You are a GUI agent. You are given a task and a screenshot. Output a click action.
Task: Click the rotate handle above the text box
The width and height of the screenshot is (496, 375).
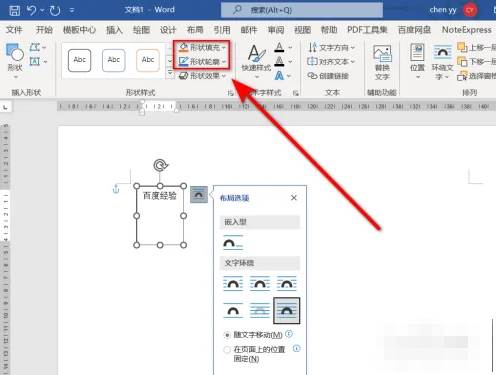160,165
